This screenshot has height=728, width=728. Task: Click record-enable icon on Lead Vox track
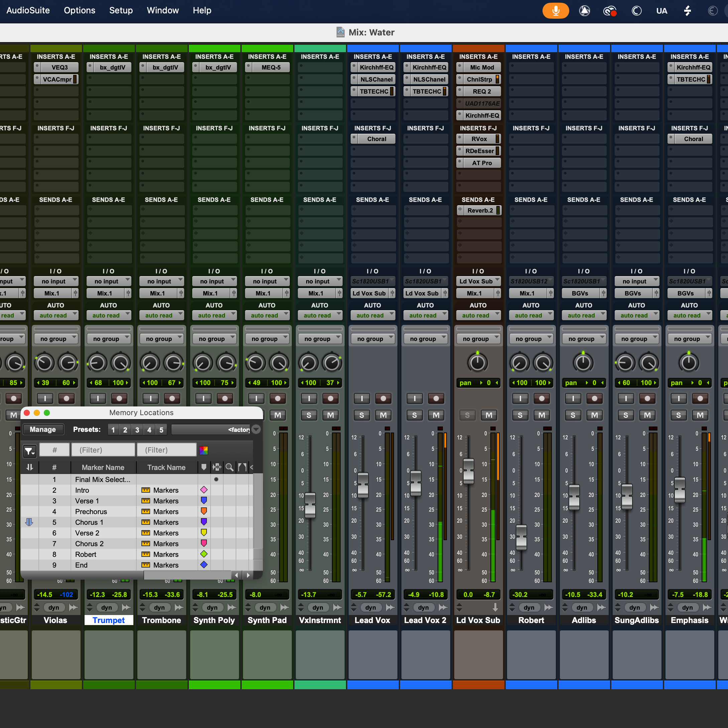coord(383,398)
